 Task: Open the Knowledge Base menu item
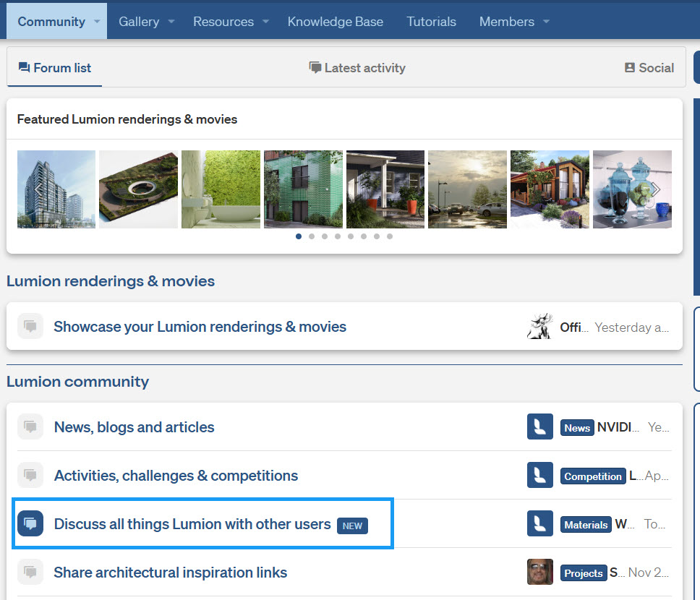click(336, 22)
